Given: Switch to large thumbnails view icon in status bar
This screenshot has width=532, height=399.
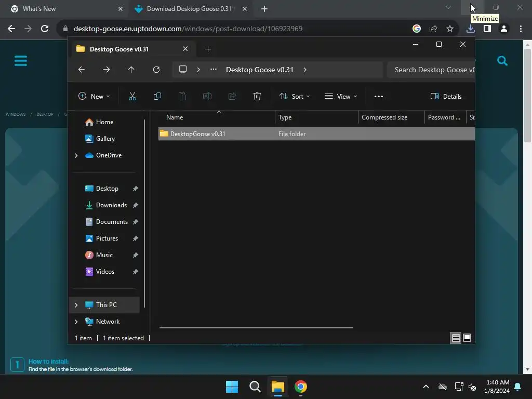Looking at the screenshot, I should pyautogui.click(x=467, y=338).
